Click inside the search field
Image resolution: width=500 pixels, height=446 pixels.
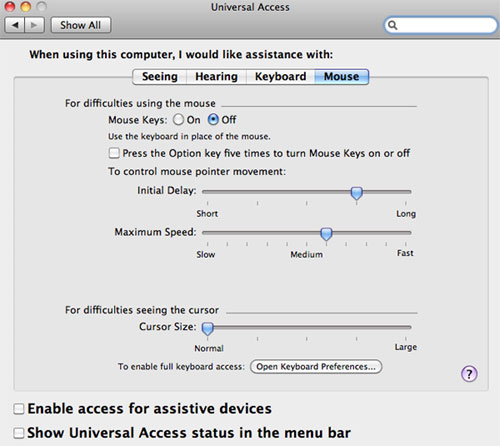click(441, 25)
